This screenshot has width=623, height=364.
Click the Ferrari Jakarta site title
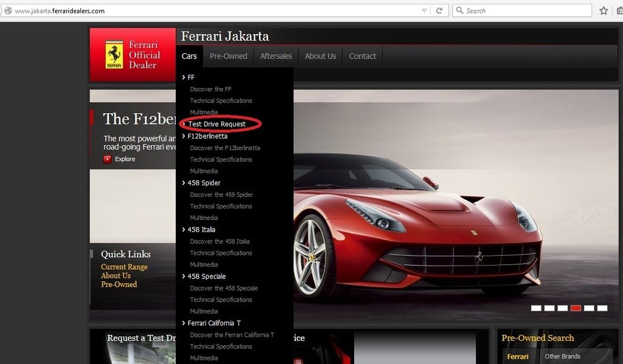pyautogui.click(x=225, y=36)
